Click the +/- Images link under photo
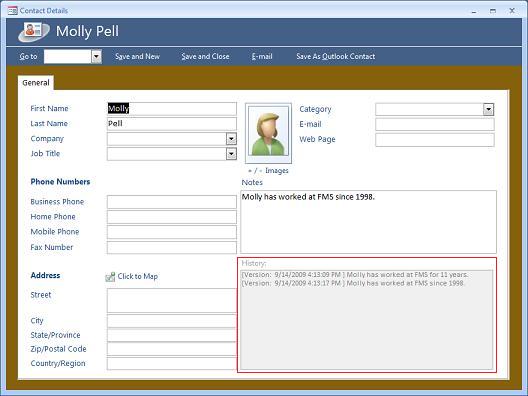Viewport: 528px width, 396px height. coord(268,171)
